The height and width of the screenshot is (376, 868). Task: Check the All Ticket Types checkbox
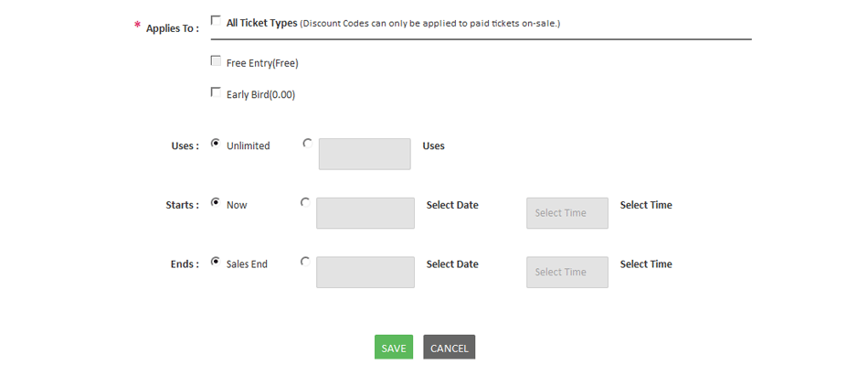click(216, 20)
